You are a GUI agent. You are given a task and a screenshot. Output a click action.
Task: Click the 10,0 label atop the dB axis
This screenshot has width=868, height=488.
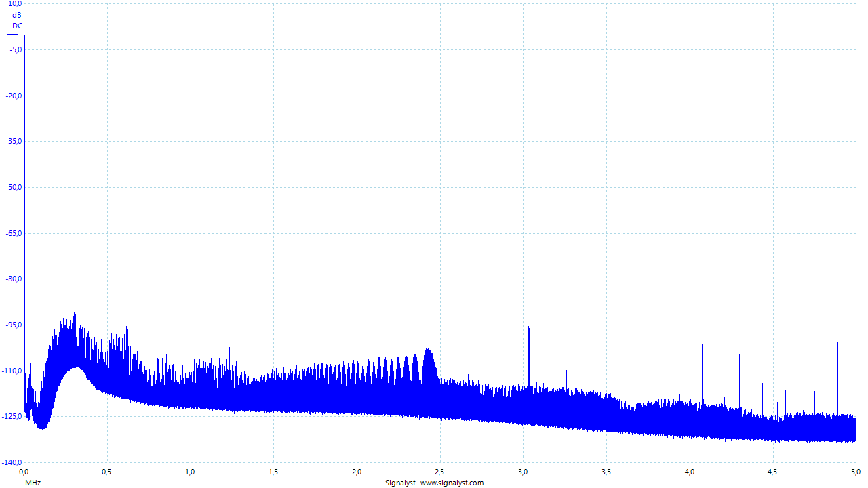point(15,4)
